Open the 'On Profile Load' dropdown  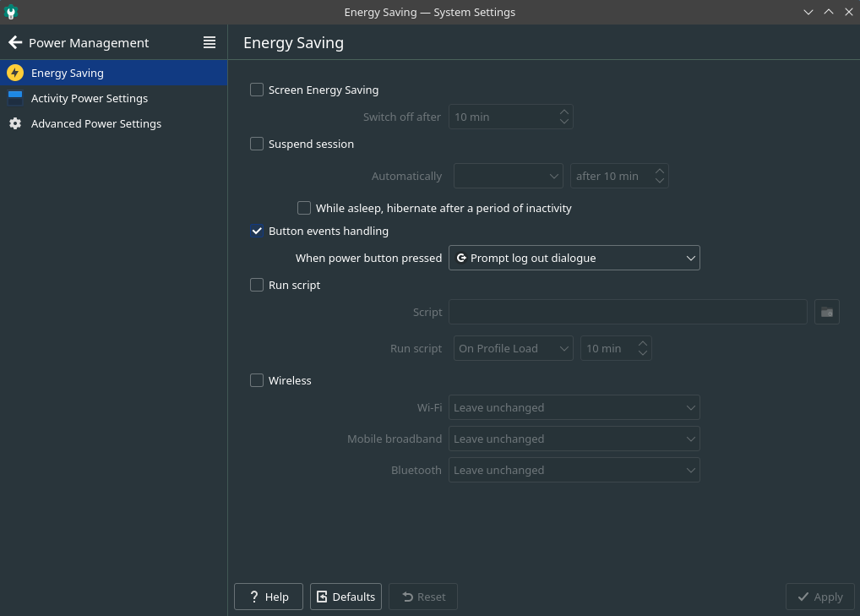[513, 348]
